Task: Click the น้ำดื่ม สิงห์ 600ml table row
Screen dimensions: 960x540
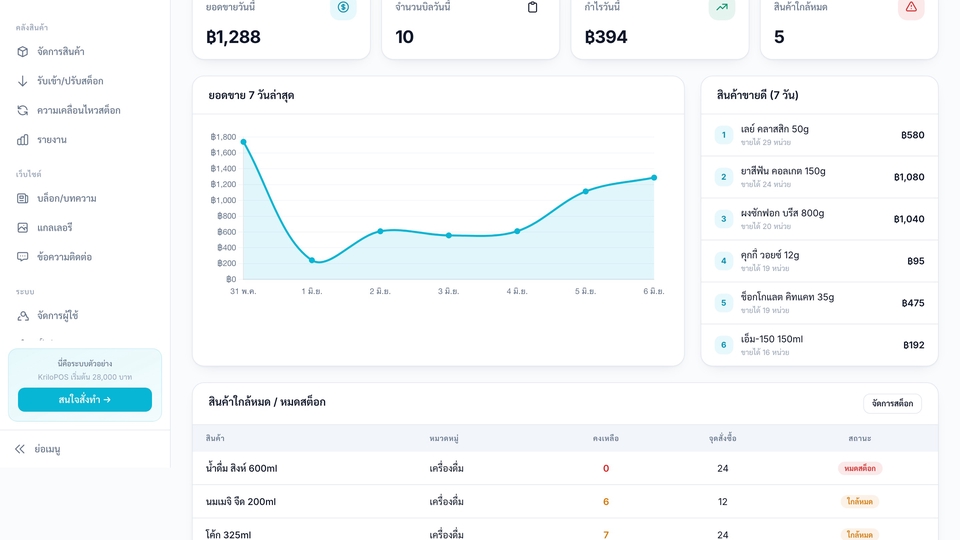Action: [x=565, y=468]
